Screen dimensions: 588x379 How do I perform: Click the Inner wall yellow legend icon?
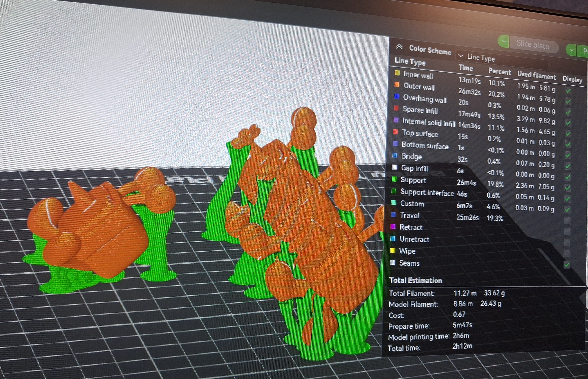(x=397, y=73)
